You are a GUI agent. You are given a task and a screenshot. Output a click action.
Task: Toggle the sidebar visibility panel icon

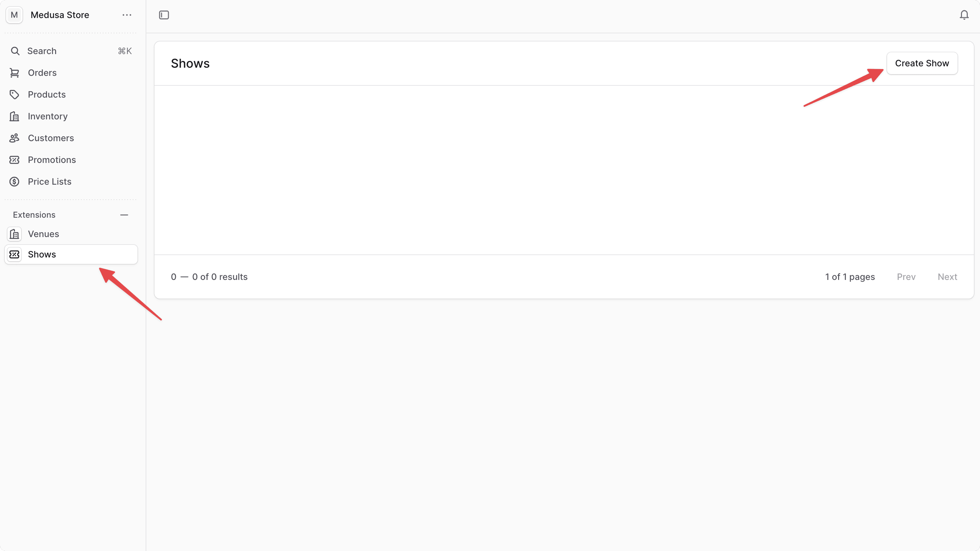(164, 15)
